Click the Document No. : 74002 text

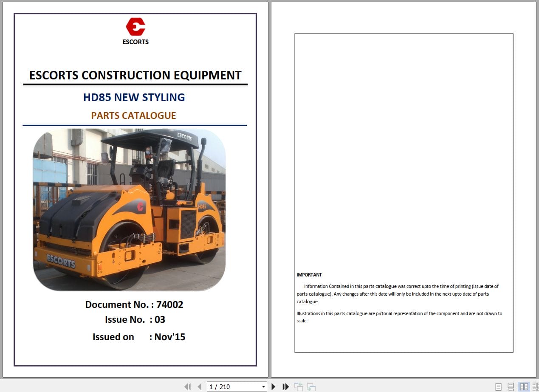[x=134, y=305]
